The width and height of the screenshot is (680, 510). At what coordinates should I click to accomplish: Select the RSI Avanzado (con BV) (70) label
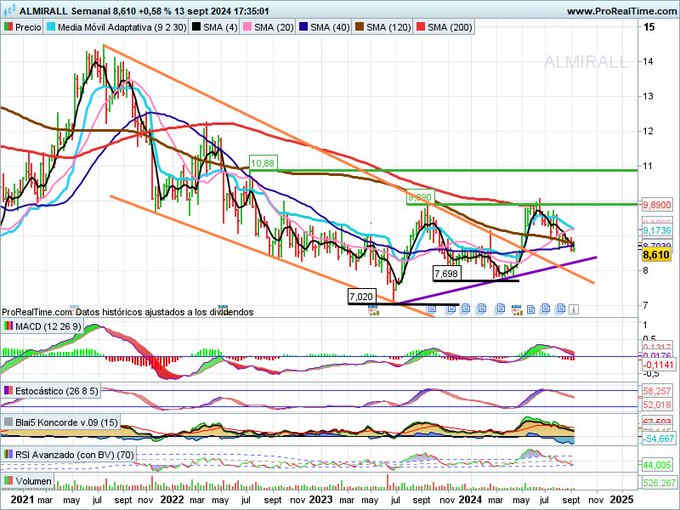[74, 454]
